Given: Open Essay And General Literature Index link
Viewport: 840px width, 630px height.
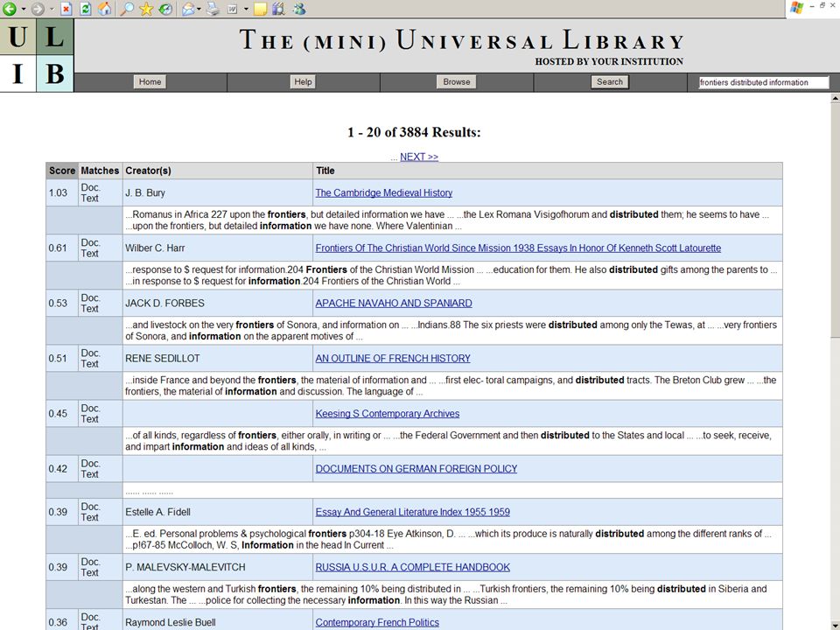Looking at the screenshot, I should tap(412, 512).
